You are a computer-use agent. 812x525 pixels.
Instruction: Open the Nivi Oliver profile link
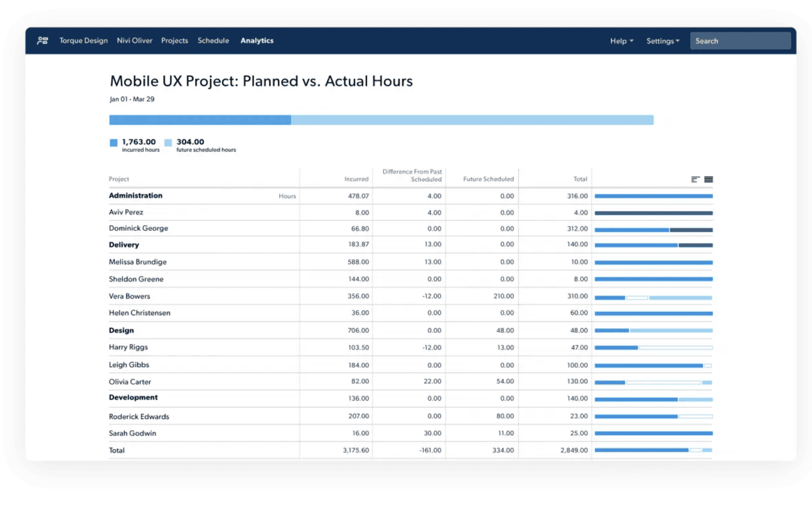[x=135, y=41]
